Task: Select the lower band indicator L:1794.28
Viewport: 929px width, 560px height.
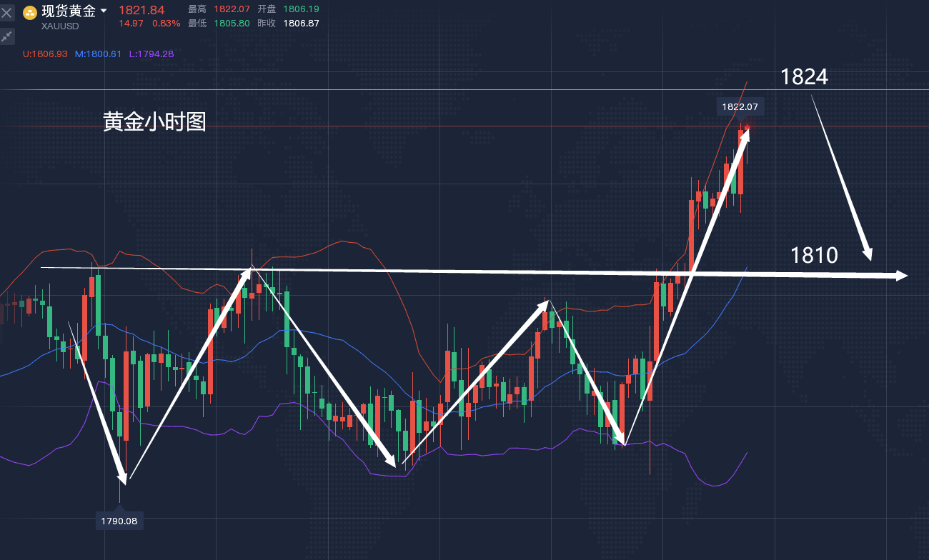Action: pos(151,54)
